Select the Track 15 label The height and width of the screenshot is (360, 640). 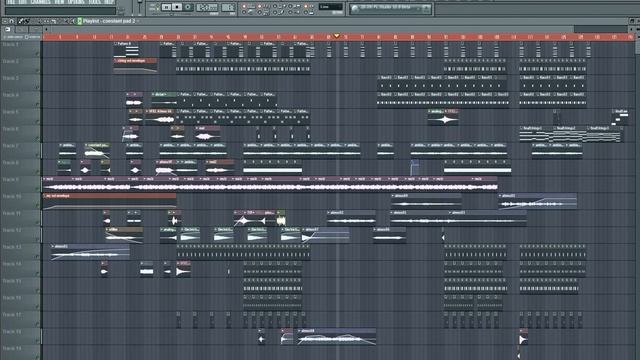(12, 281)
